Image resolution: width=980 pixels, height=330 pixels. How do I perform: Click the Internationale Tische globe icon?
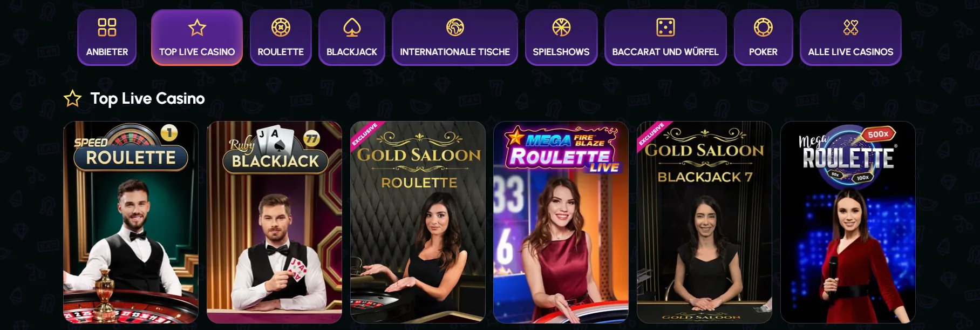pos(455,27)
